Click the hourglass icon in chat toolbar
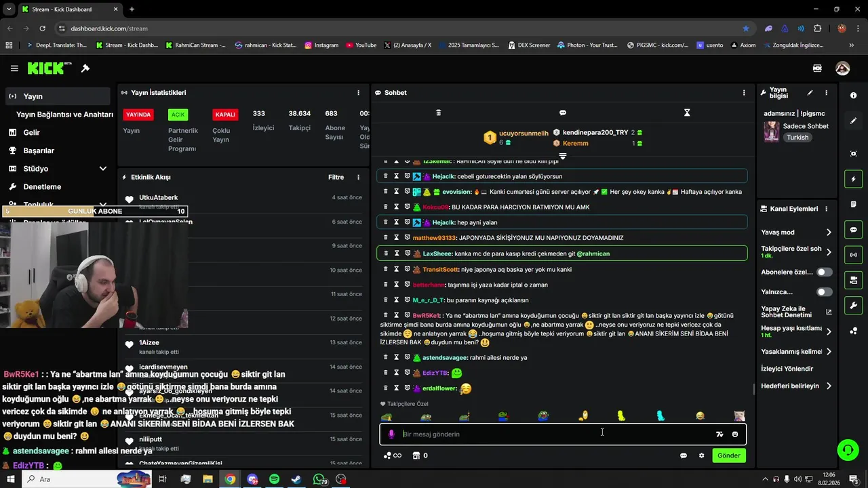The image size is (868, 488). coord(687,113)
